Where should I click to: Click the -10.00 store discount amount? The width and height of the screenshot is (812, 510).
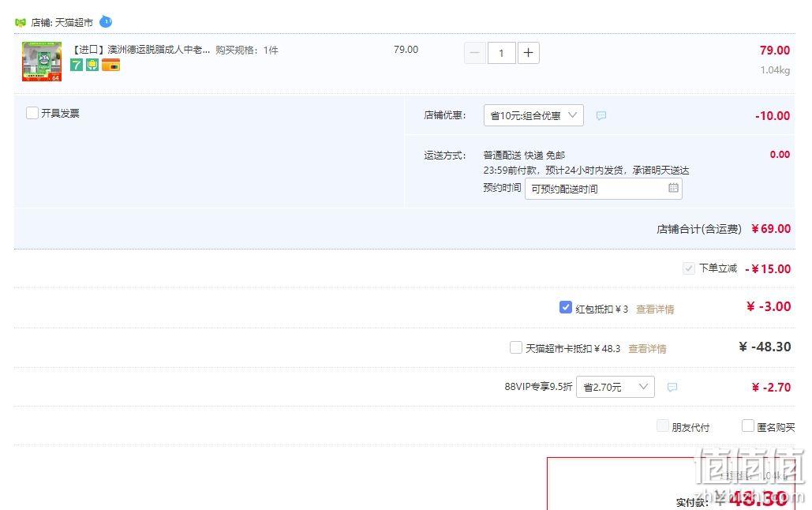pos(773,115)
